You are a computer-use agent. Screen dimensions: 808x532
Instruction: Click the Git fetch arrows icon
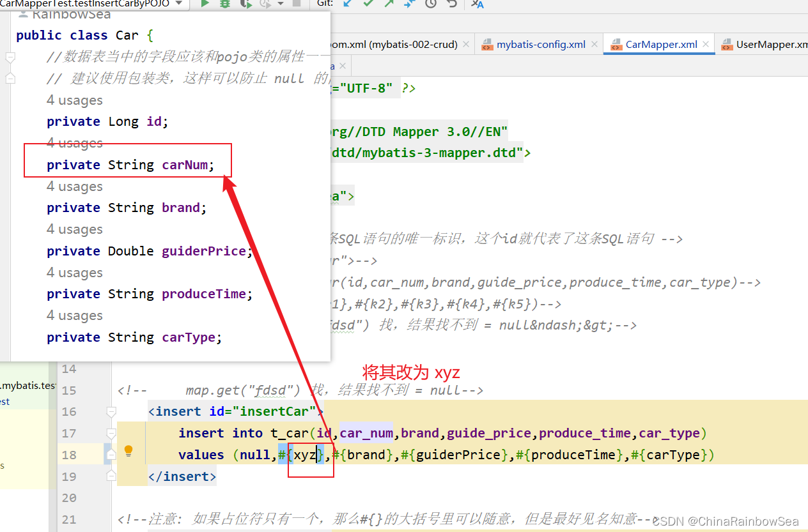pyautogui.click(x=410, y=3)
